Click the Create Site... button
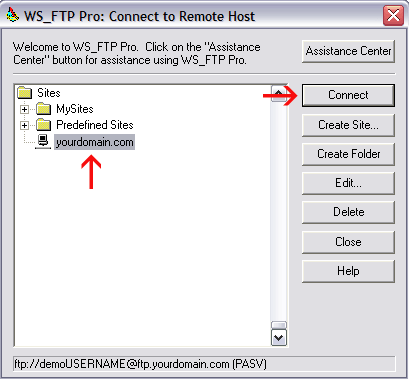Image resolution: width=409 pixels, height=379 pixels. pyautogui.click(x=348, y=125)
